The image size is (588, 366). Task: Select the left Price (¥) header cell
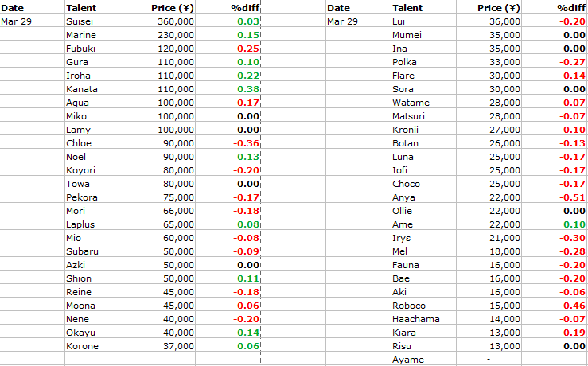163,7
